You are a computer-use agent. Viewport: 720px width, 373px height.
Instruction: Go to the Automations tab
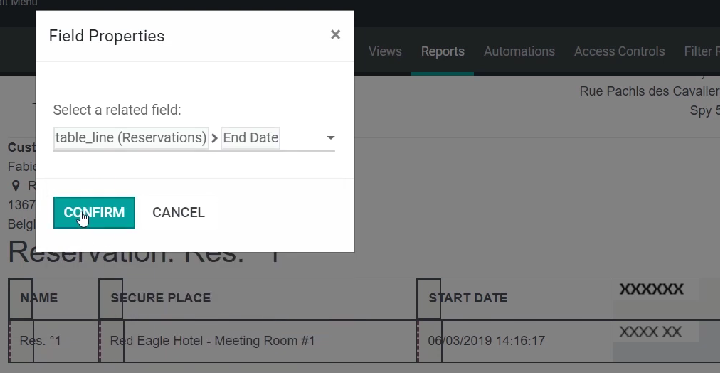(x=519, y=51)
